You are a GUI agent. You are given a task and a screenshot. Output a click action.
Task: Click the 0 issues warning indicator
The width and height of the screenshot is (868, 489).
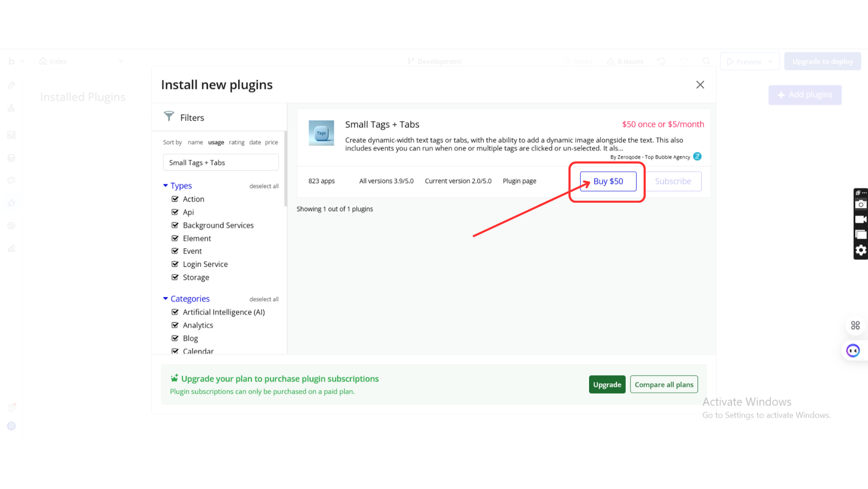click(625, 61)
